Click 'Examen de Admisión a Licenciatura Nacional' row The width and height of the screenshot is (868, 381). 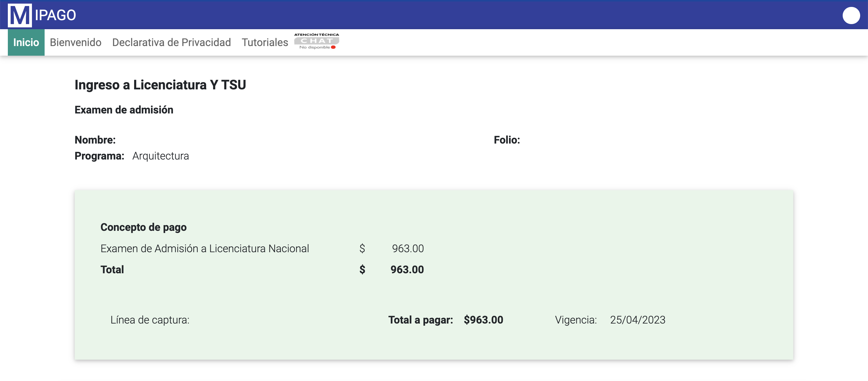point(205,248)
